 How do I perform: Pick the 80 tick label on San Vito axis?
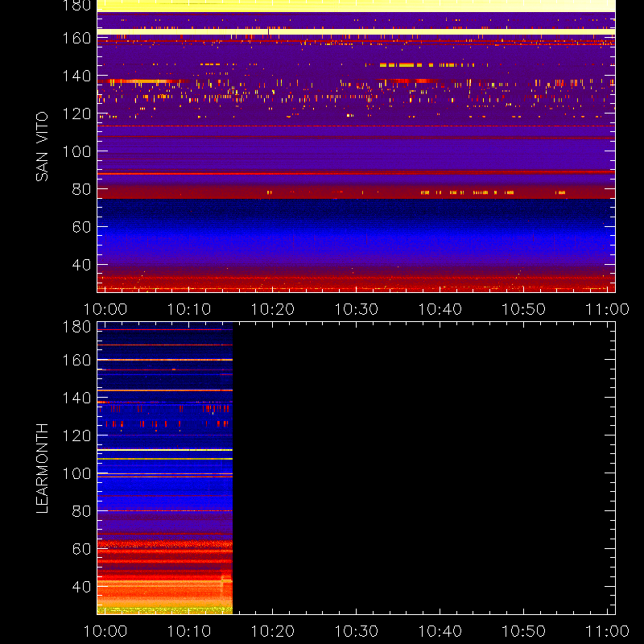click(81, 189)
